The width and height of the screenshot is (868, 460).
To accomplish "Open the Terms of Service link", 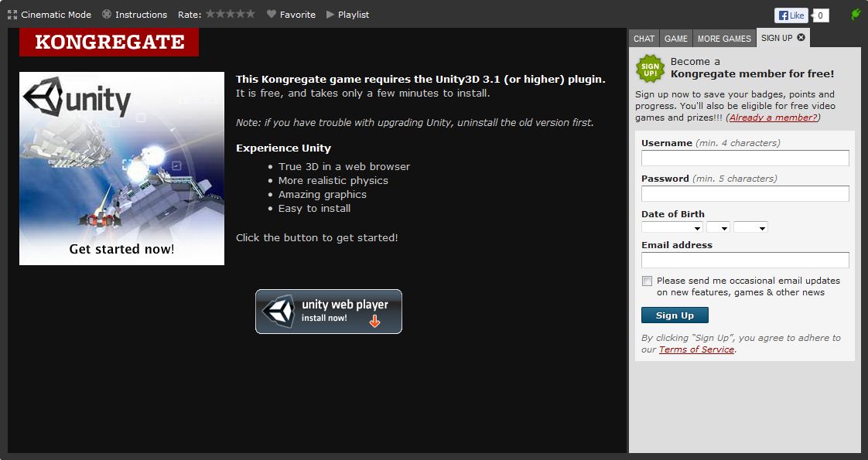I will coord(696,349).
